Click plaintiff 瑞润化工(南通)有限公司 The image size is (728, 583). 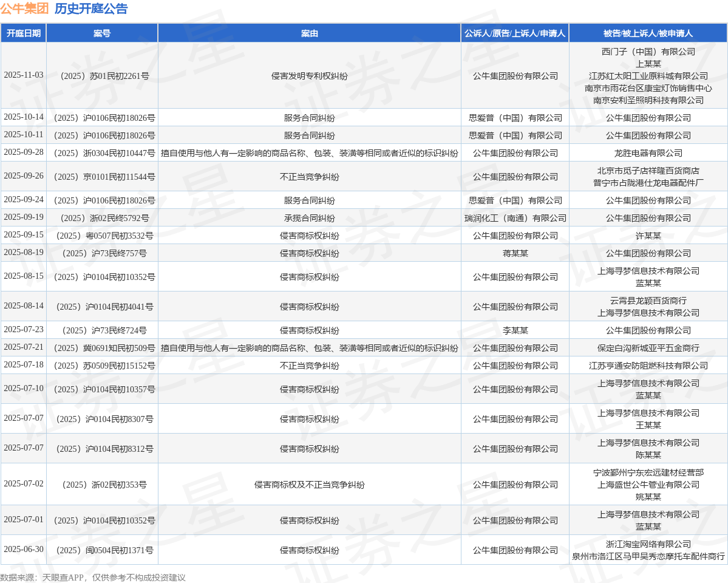point(515,218)
